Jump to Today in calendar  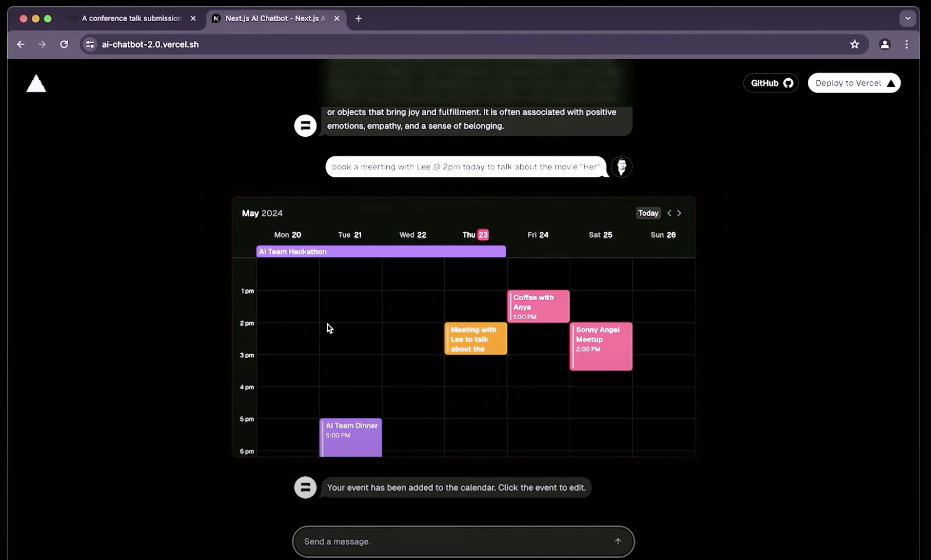click(648, 213)
